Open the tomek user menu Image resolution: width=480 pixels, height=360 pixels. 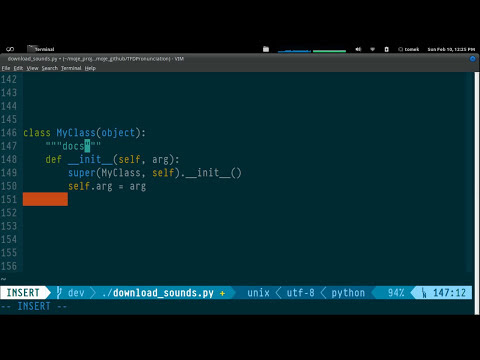[x=409, y=49]
